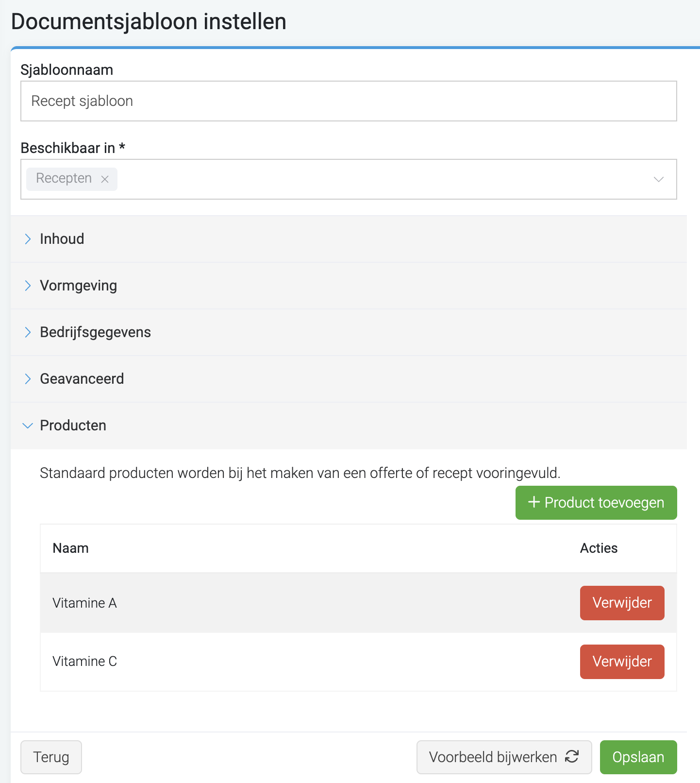Viewport: 700px width, 783px height.
Task: Click the chevron arrow beside Geavanceerd
Action: click(28, 379)
